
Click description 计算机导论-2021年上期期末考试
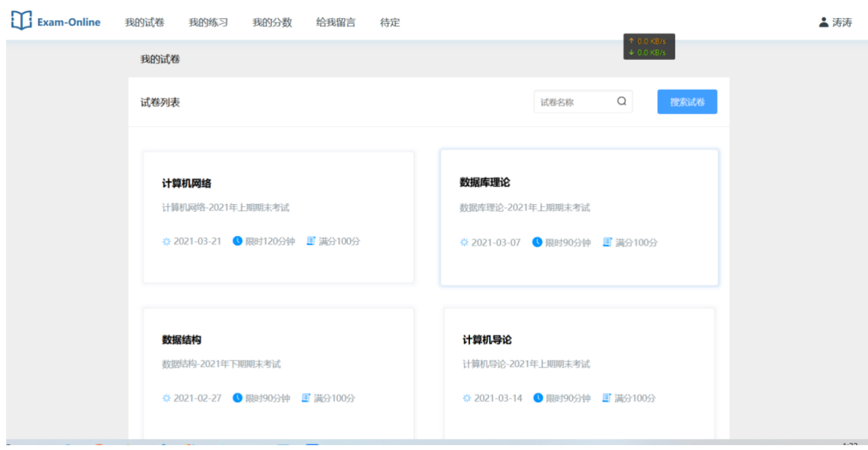tap(526, 364)
